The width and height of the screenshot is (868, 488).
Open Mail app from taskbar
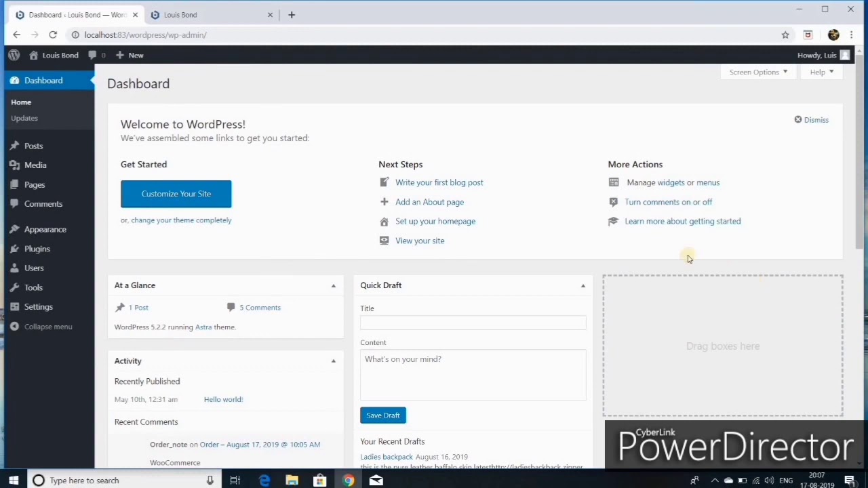pos(376,481)
